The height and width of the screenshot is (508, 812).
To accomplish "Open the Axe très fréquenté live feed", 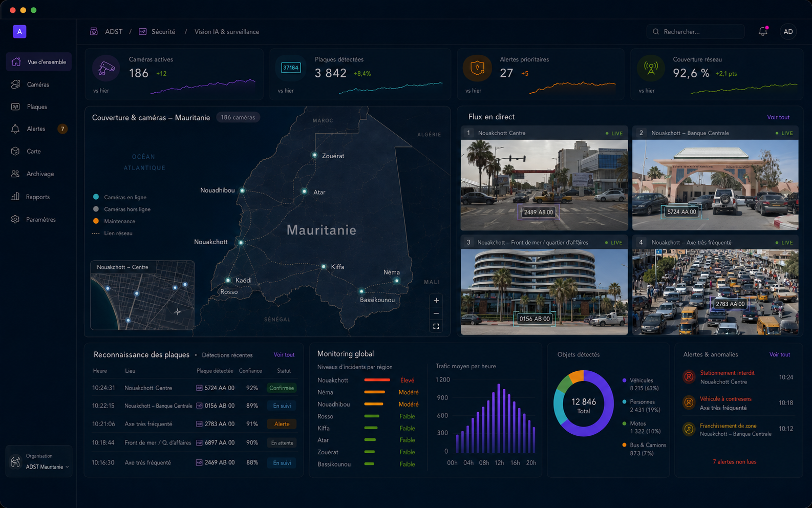I will (715, 285).
